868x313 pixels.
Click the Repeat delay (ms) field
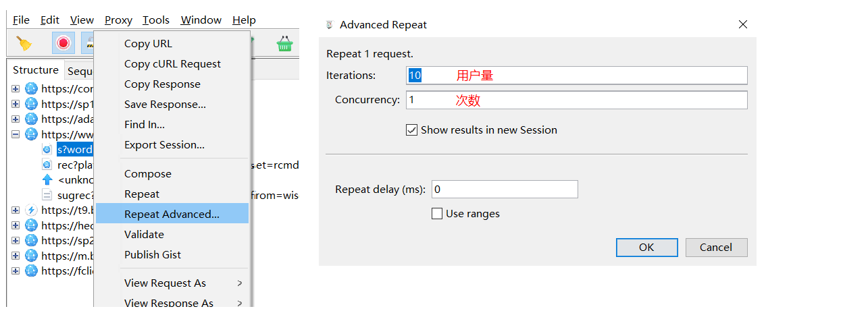point(505,190)
